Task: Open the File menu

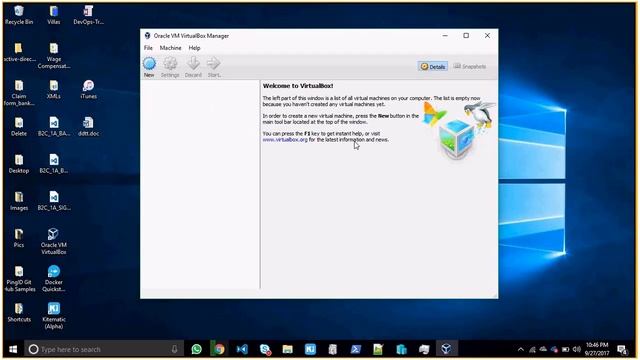Action: pos(148,48)
